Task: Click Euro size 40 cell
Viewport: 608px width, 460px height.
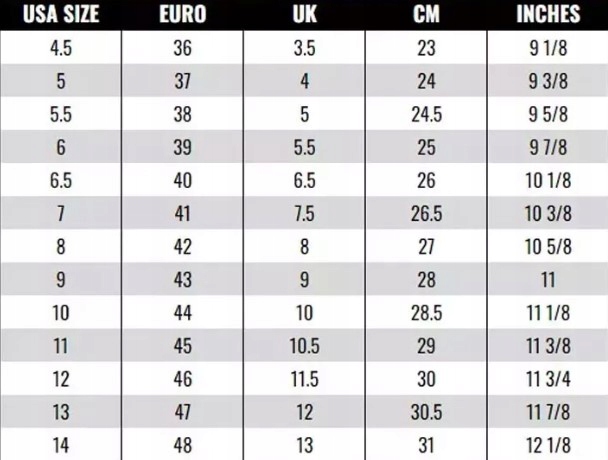Action: pyautogui.click(x=182, y=180)
